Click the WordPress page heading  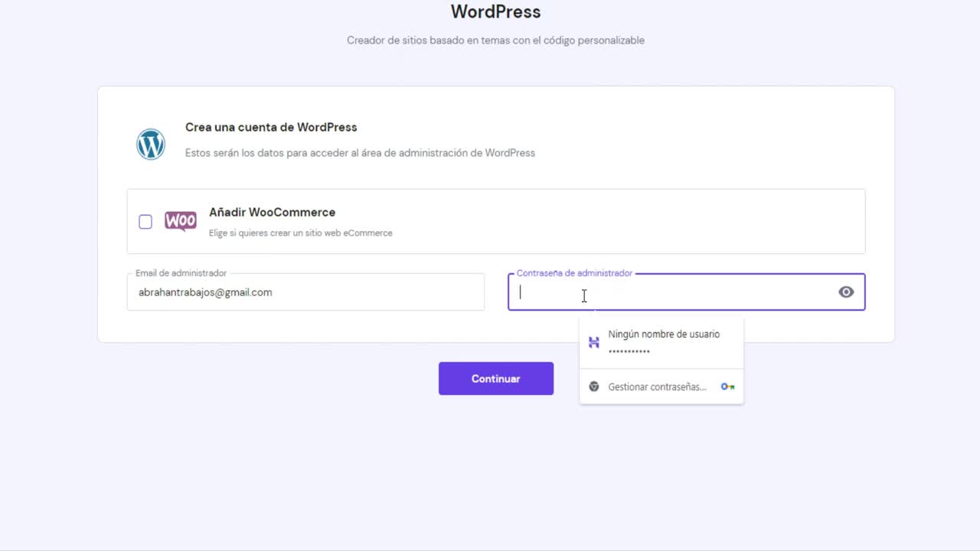coord(495,11)
